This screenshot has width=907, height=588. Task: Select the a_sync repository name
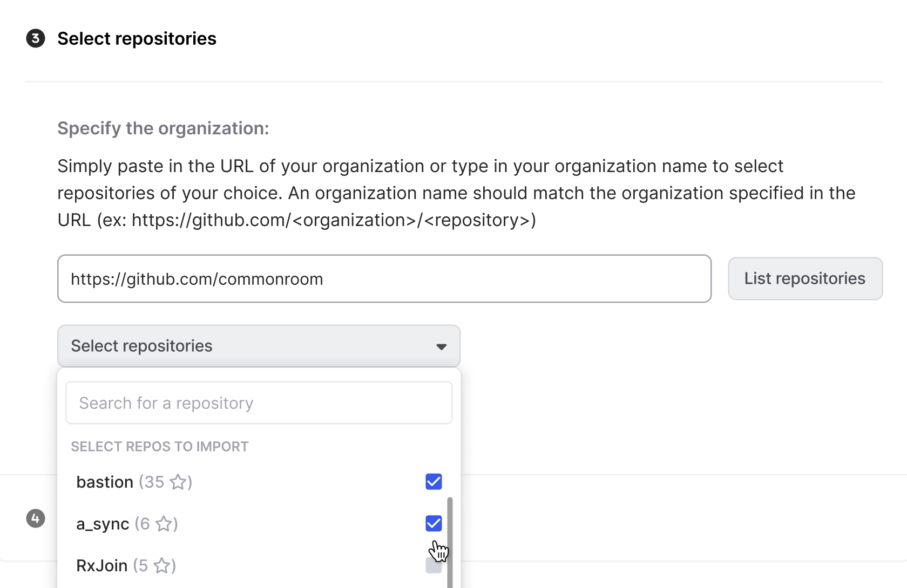point(103,524)
